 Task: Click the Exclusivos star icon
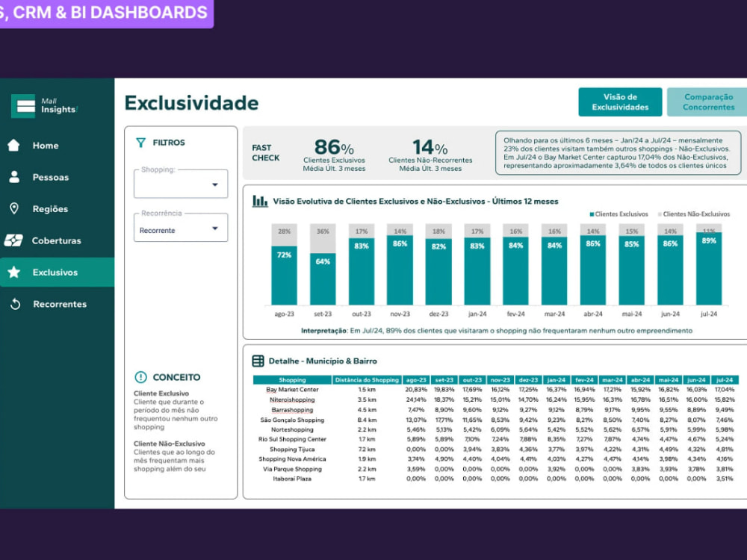(x=13, y=272)
